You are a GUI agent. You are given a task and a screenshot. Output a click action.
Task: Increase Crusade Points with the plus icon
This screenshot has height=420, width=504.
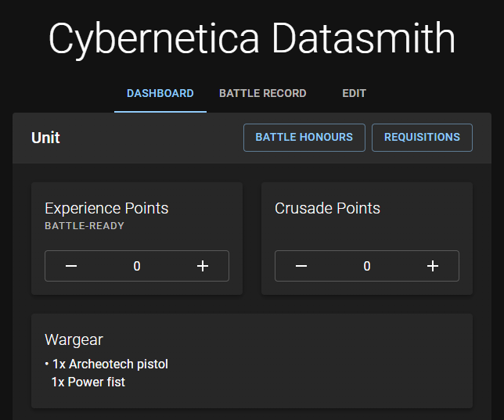433,266
